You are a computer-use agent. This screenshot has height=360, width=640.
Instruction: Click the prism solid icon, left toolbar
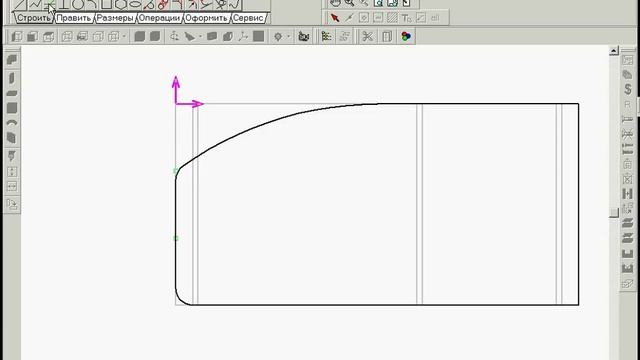click(12, 138)
